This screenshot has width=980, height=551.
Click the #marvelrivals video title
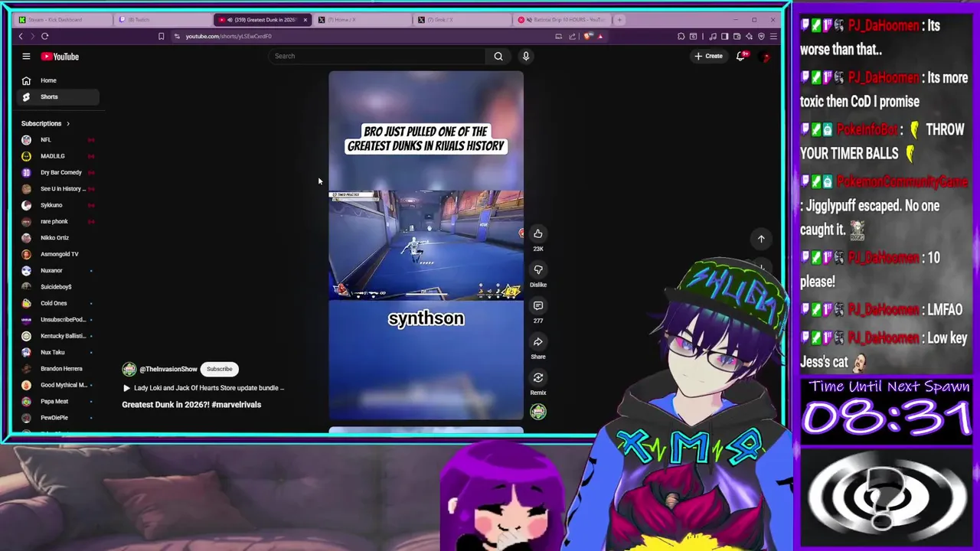pos(191,404)
